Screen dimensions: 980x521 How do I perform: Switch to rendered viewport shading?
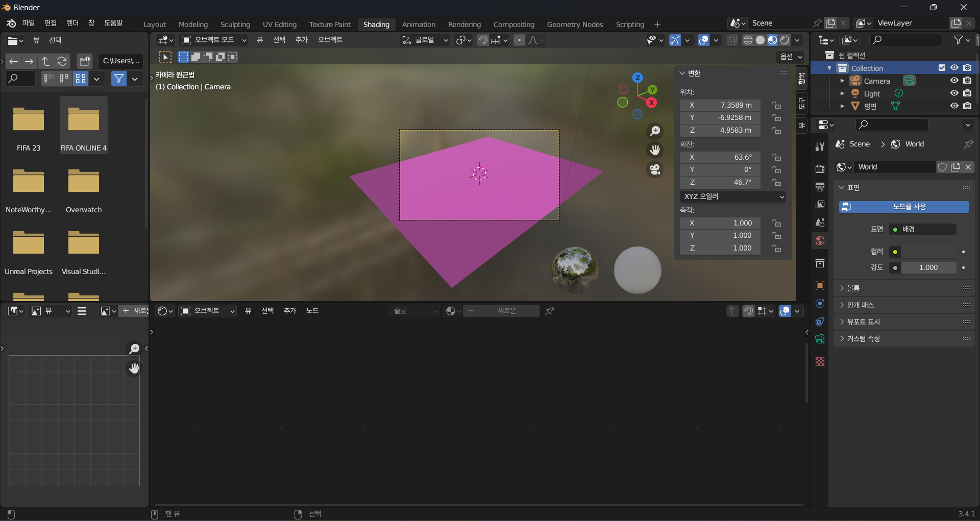tap(785, 40)
